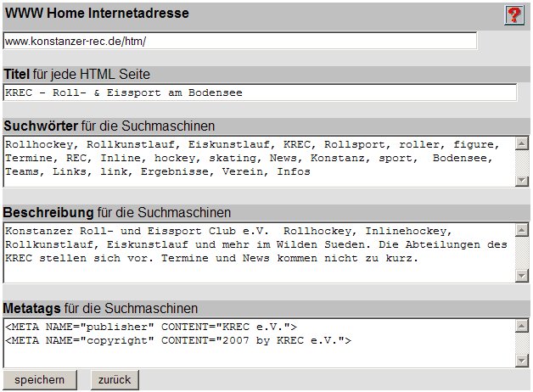533x392 pixels.
Task: Select the Metatags scrollbar track
Action: (x=521, y=343)
